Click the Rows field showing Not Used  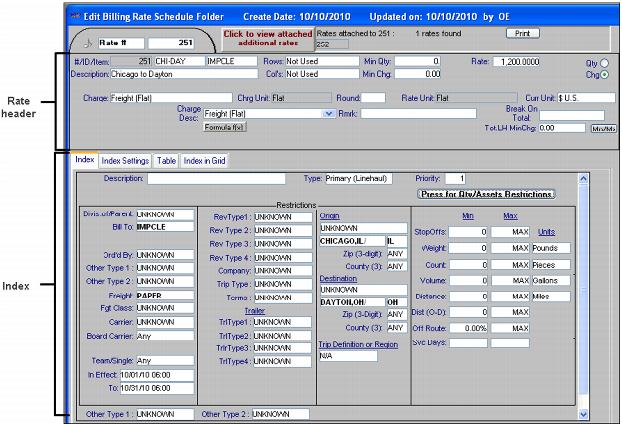(322, 61)
